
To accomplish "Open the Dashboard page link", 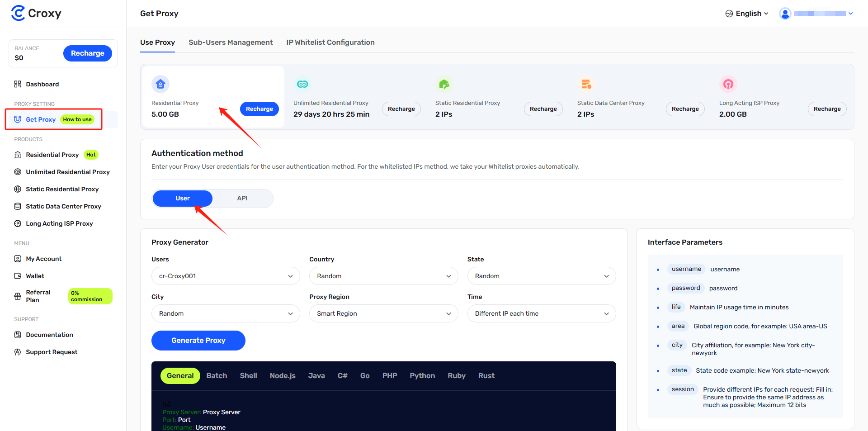I will (x=42, y=84).
